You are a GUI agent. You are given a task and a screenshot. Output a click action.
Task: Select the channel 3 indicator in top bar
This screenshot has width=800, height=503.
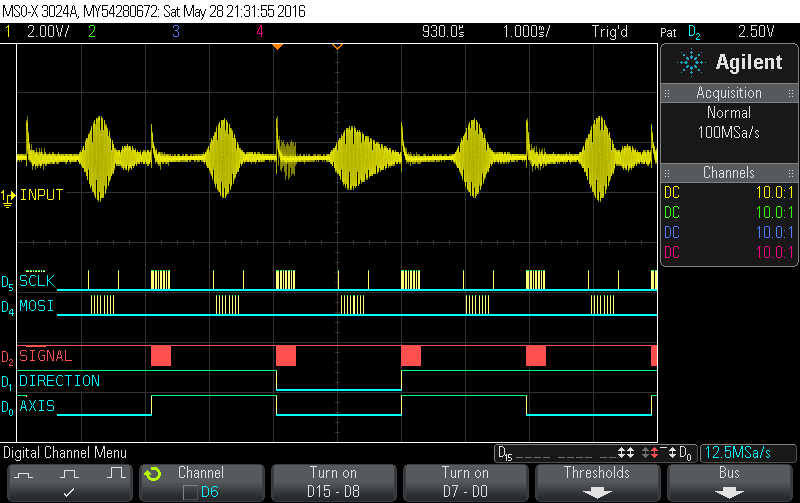(175, 32)
